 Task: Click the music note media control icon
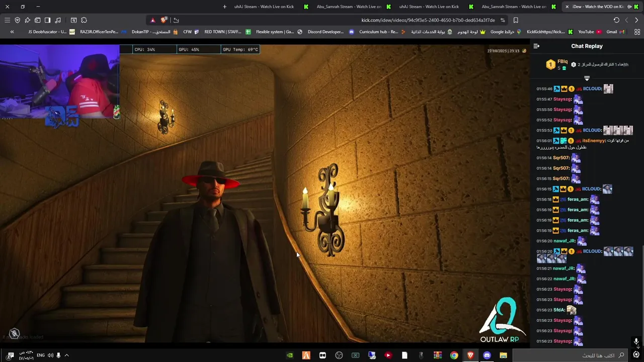58,20
